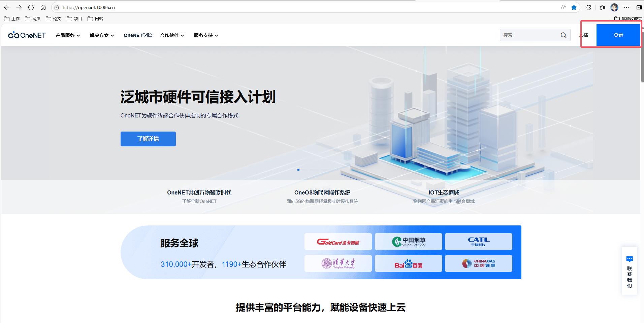This screenshot has width=644, height=323.
Task: Click the search magnifier icon
Action: (x=563, y=35)
